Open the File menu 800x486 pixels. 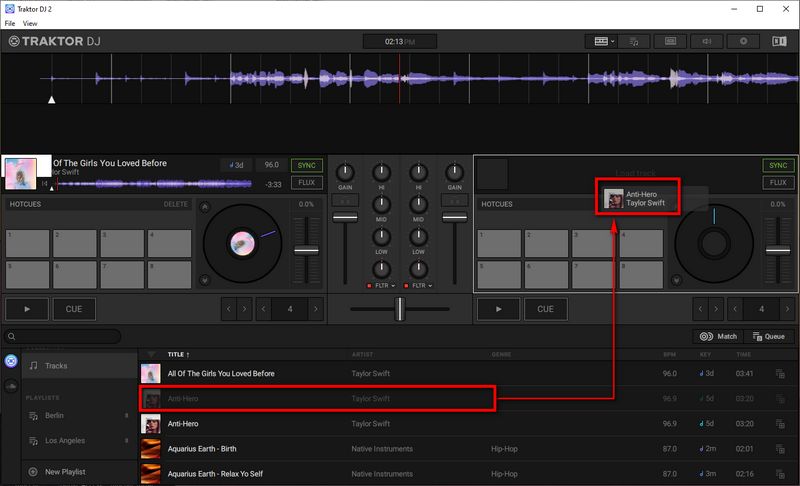(10, 23)
